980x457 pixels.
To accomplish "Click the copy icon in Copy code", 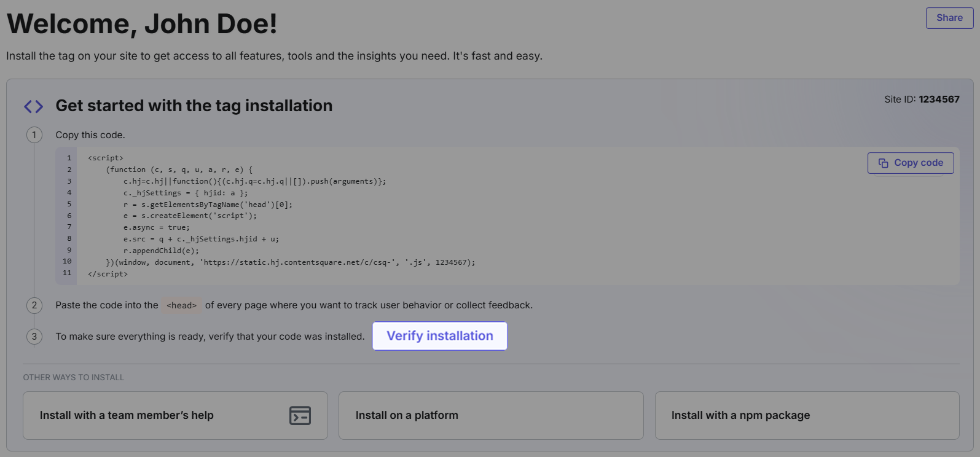I will [x=884, y=163].
